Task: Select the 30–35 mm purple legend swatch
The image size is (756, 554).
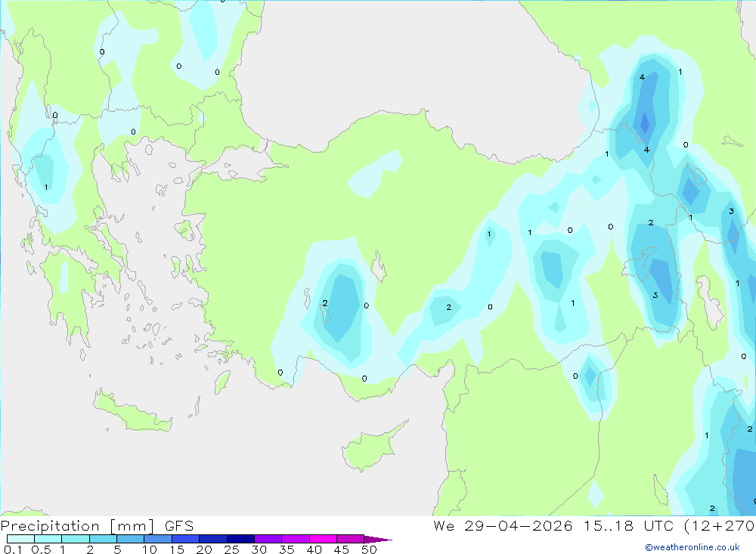Action: click(x=268, y=539)
